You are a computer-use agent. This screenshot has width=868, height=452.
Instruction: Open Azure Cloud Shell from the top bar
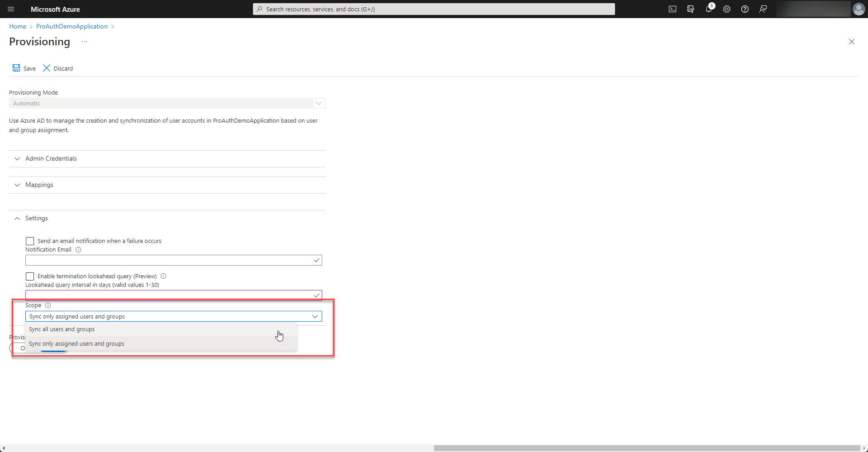click(672, 9)
